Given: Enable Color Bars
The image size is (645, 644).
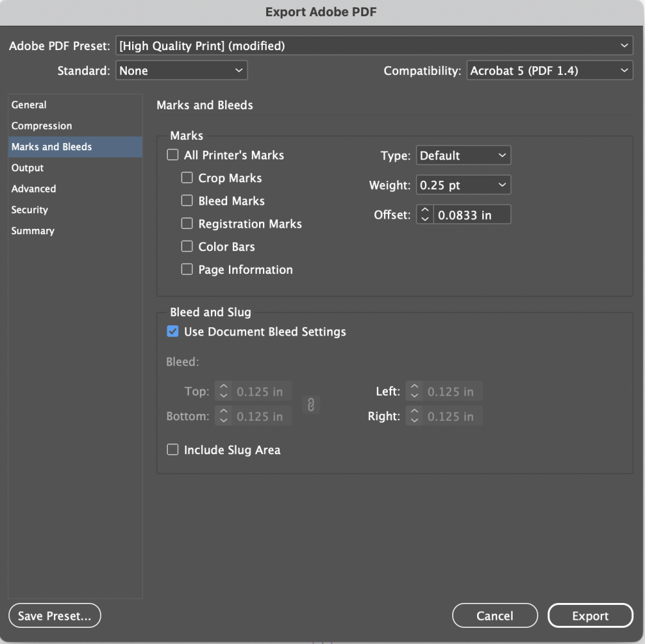Looking at the screenshot, I should click(187, 247).
